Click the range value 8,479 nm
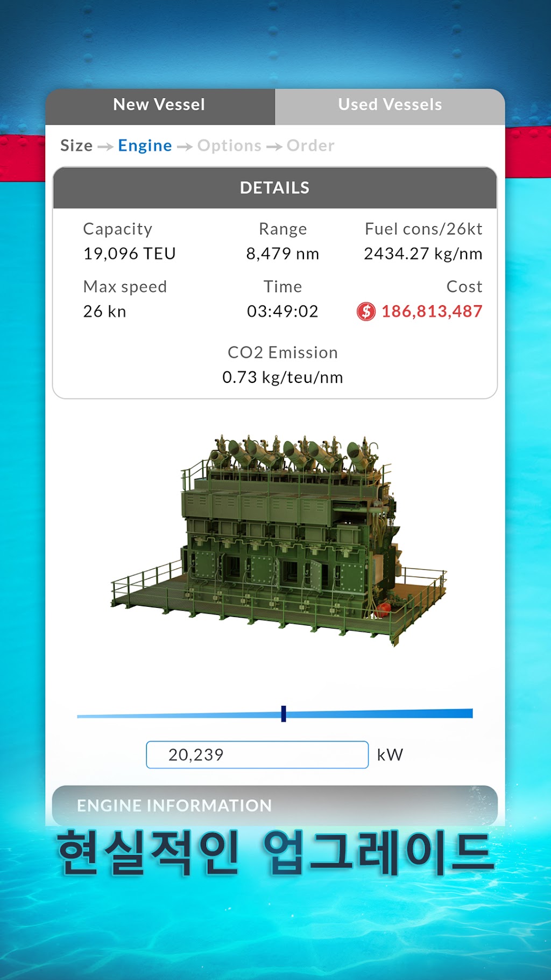 [282, 254]
